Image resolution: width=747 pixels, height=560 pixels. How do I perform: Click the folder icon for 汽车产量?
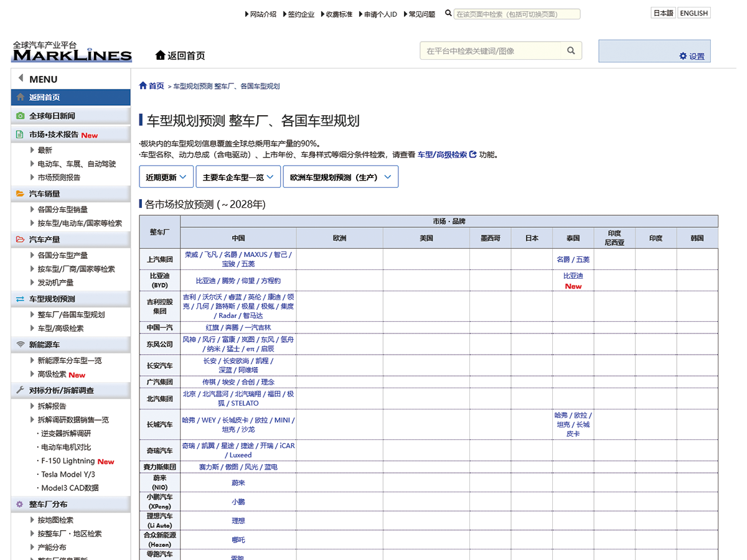point(20,240)
